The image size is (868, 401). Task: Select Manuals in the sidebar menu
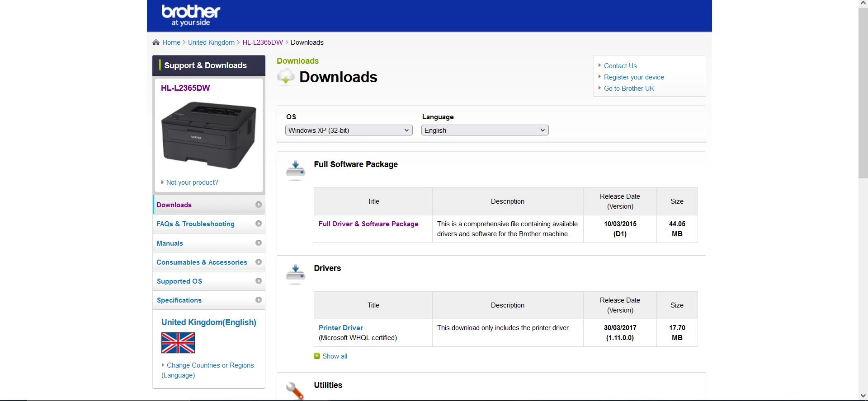click(170, 243)
